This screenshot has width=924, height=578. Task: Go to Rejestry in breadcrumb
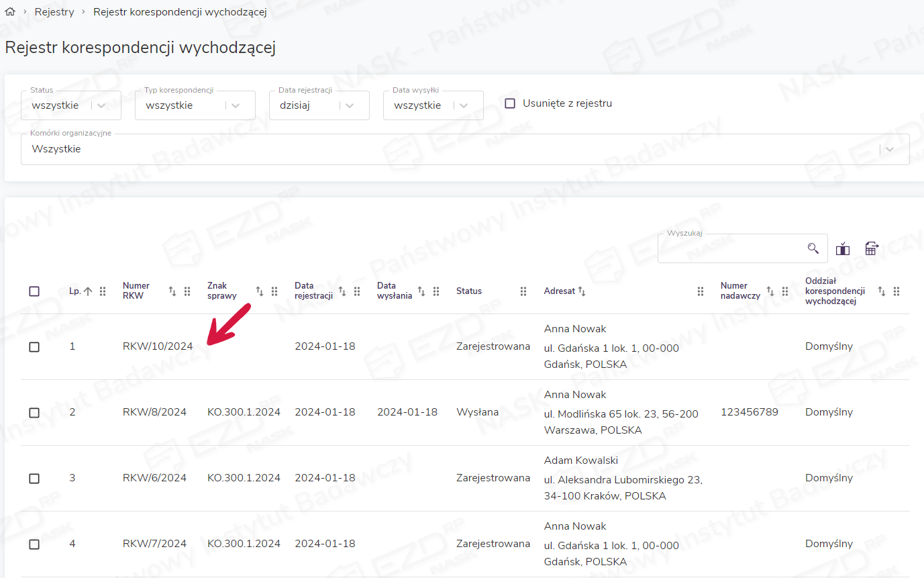[x=54, y=12]
